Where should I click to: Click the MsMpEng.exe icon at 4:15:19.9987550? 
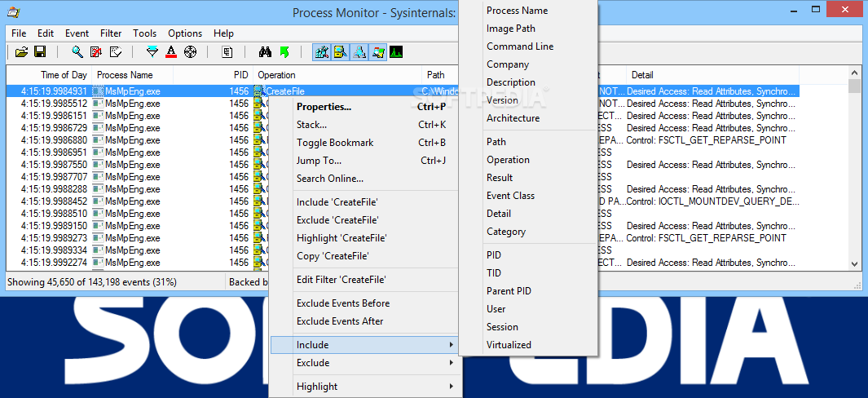[98, 164]
